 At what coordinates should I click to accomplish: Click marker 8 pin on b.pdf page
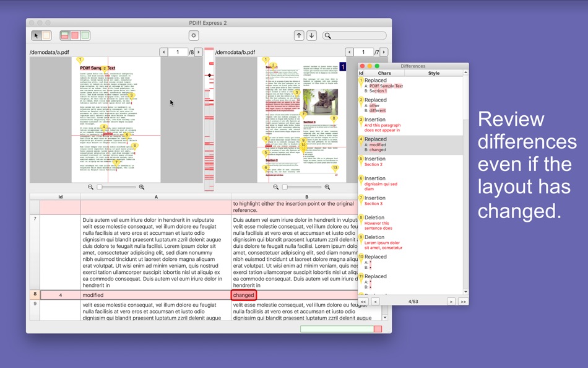pos(334,119)
